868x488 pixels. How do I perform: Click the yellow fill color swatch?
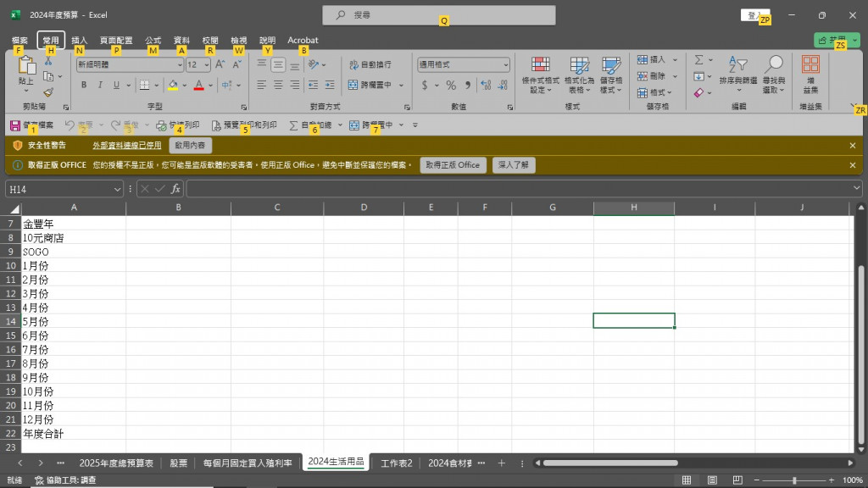pyautogui.click(x=173, y=86)
